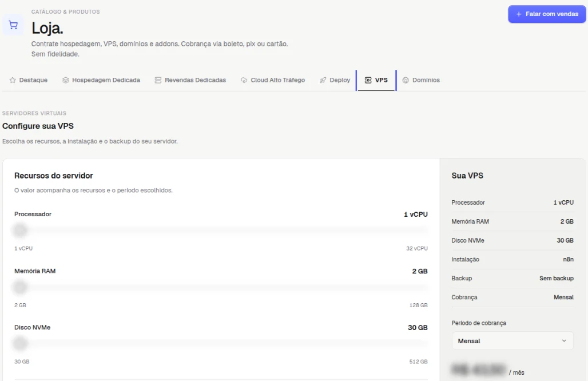The image size is (588, 381).
Task: Click the VPS tab icon
Action: coord(368,80)
